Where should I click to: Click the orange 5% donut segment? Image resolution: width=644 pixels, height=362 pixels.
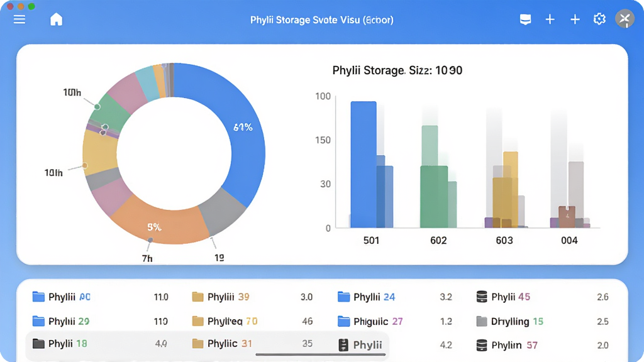pos(158,224)
